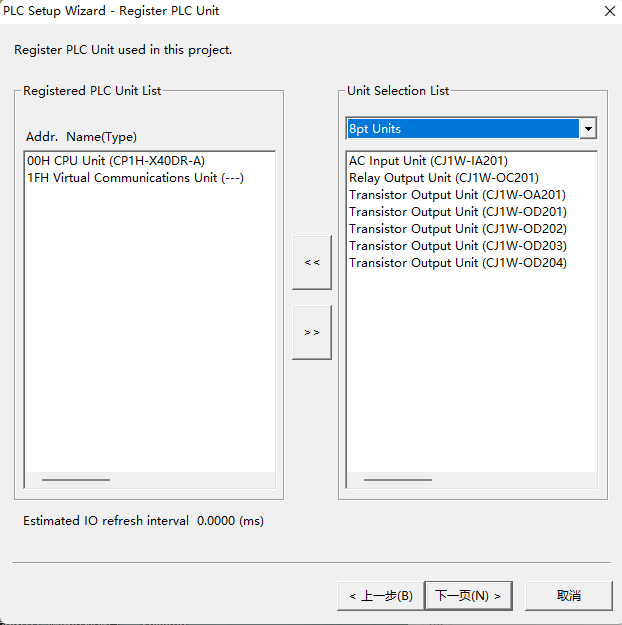The width and height of the screenshot is (622, 625).
Task: Click the << add unit button
Action: point(312,262)
